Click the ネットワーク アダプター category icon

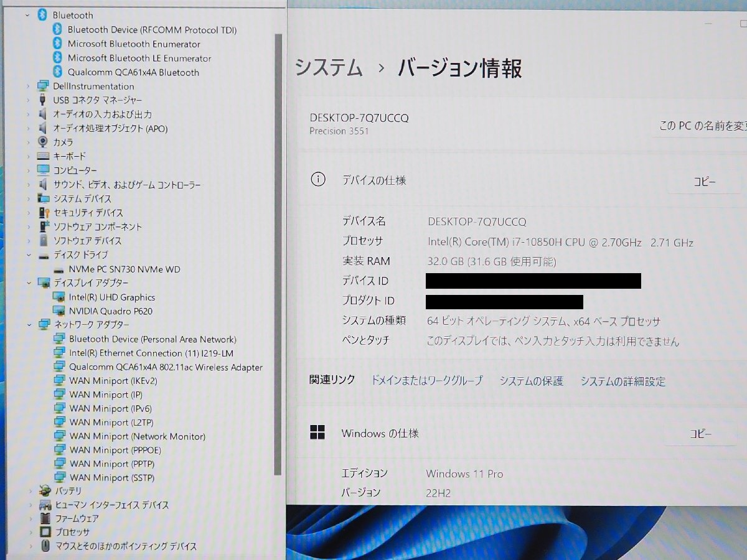44,325
